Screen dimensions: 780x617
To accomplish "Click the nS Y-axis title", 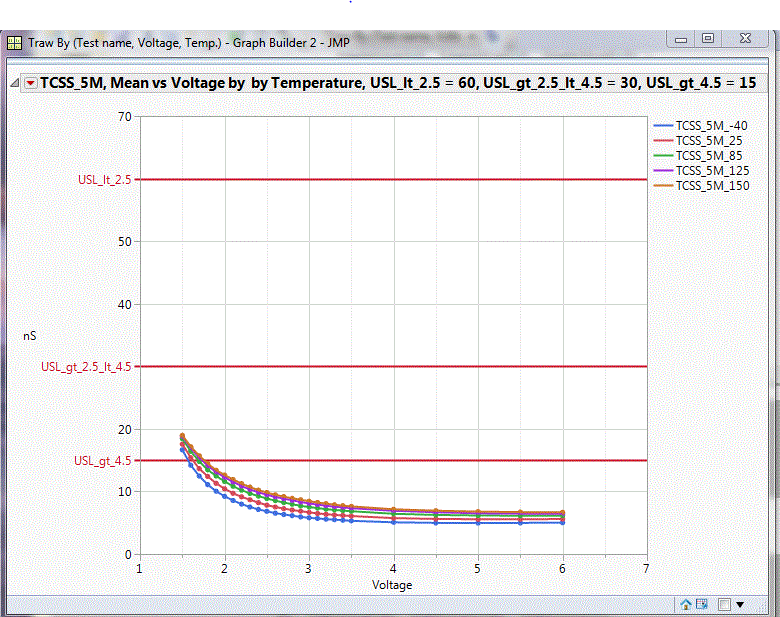I will tap(29, 336).
